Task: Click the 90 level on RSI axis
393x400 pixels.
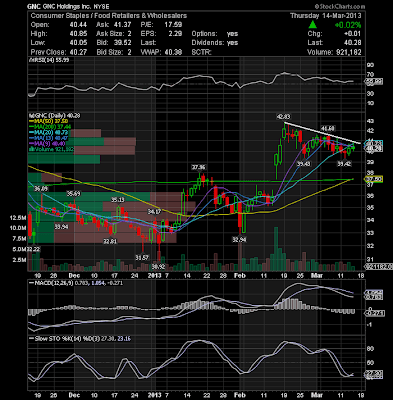Action: 370,65
